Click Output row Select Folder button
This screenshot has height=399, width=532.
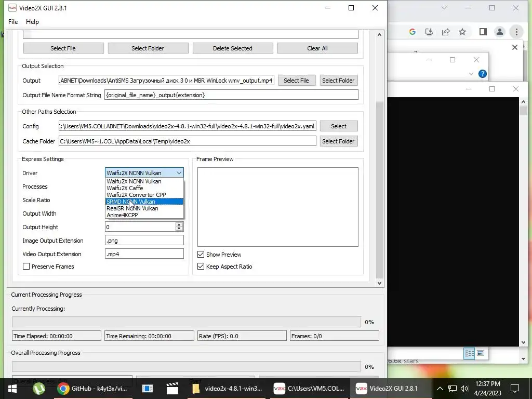[x=338, y=81]
